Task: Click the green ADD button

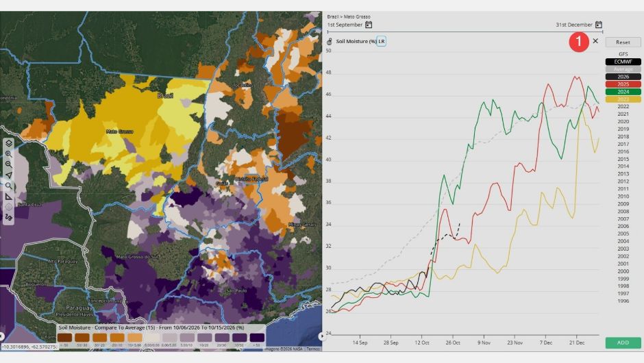Action: pos(623,342)
